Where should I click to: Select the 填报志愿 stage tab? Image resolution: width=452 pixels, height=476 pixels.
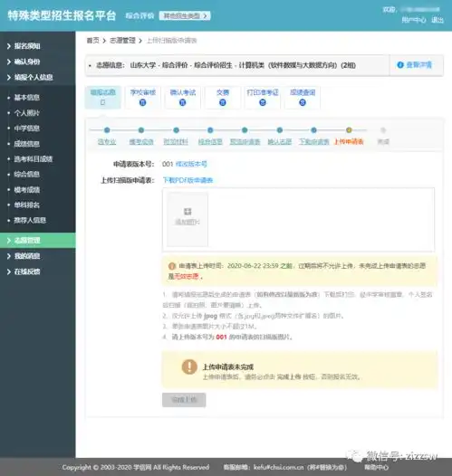(102, 97)
